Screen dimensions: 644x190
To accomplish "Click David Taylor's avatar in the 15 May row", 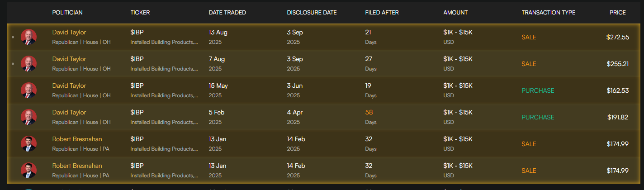I will coord(28,90).
